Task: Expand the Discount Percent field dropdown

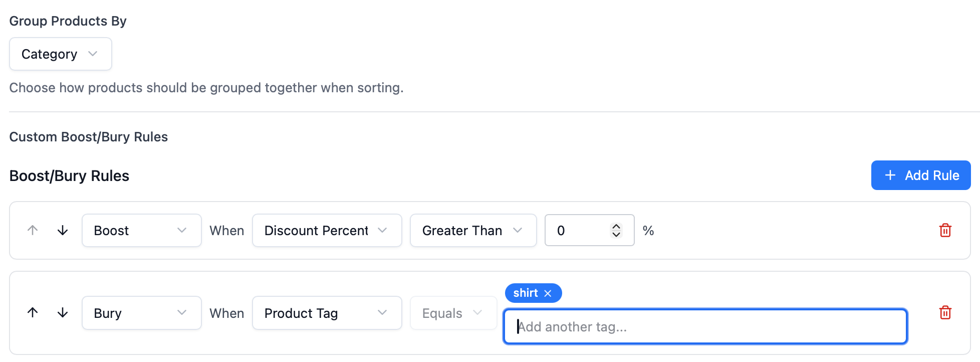Action: (327, 230)
